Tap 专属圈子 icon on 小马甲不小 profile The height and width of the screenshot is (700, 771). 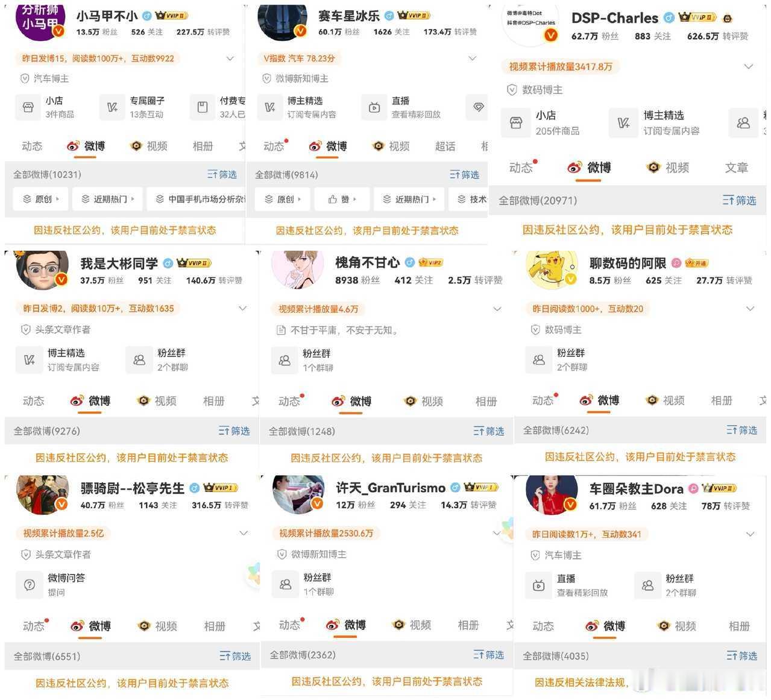[112, 107]
